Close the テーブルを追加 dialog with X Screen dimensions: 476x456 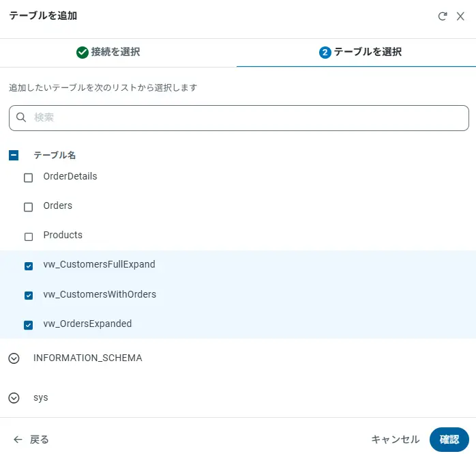pyautogui.click(x=460, y=16)
